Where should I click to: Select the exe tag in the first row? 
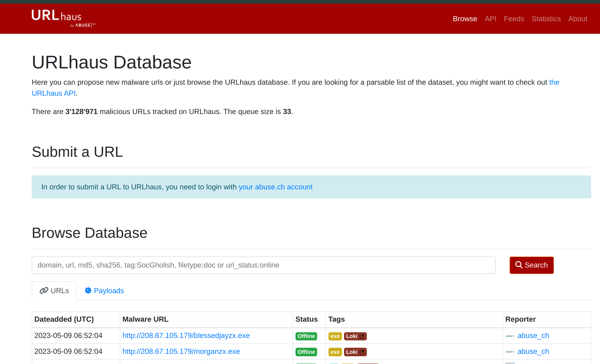(x=335, y=336)
